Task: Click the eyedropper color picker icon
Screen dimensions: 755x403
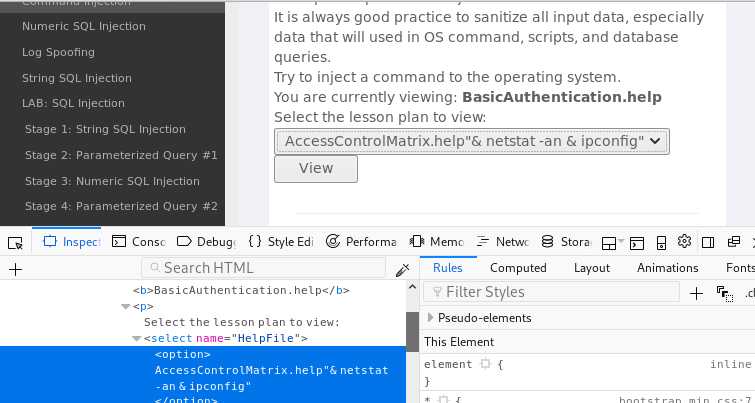Action: (402, 270)
